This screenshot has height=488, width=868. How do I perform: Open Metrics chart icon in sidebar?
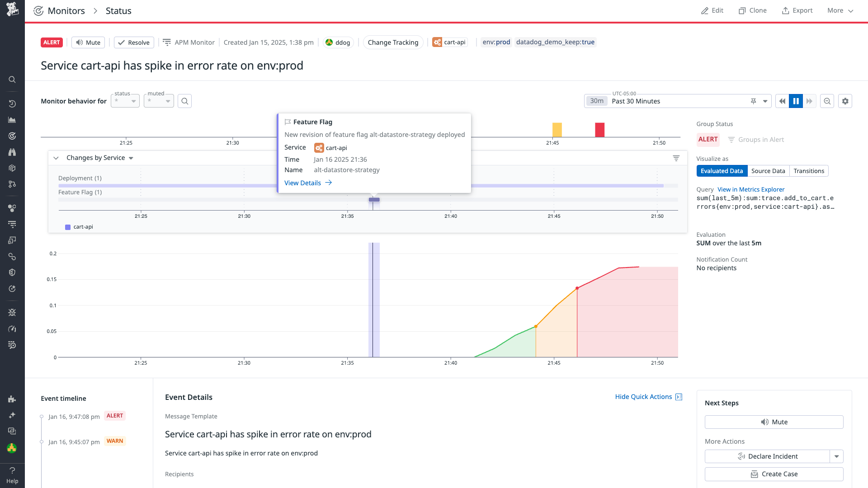coord(12,120)
